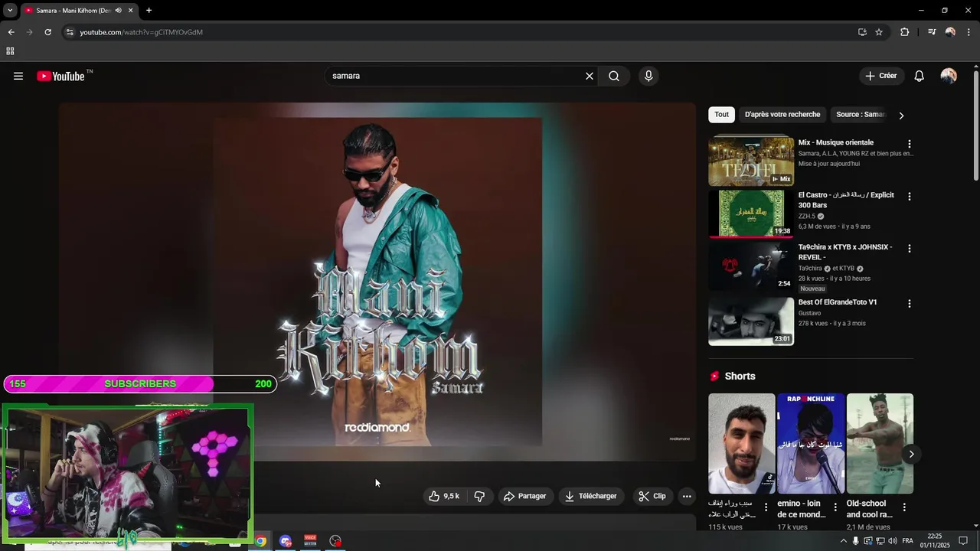The width and height of the screenshot is (980, 551).
Task: Click the Créer button
Action: pyautogui.click(x=881, y=76)
